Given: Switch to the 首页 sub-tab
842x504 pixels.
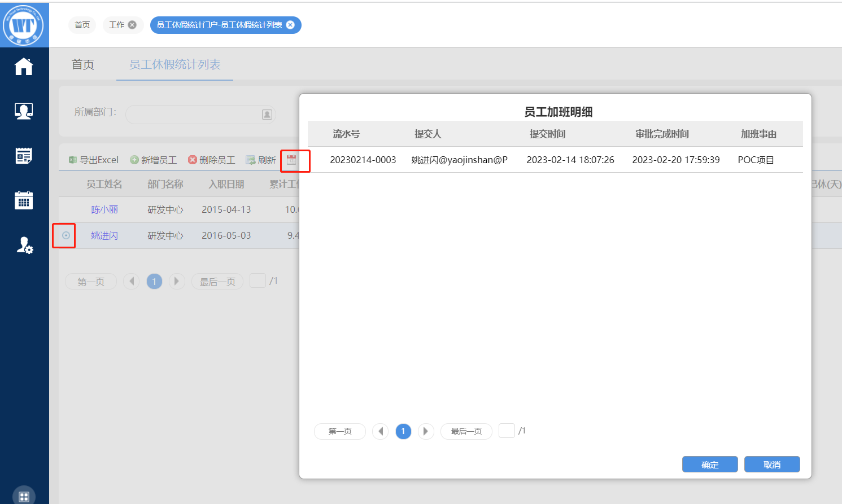Looking at the screenshot, I should click(83, 64).
